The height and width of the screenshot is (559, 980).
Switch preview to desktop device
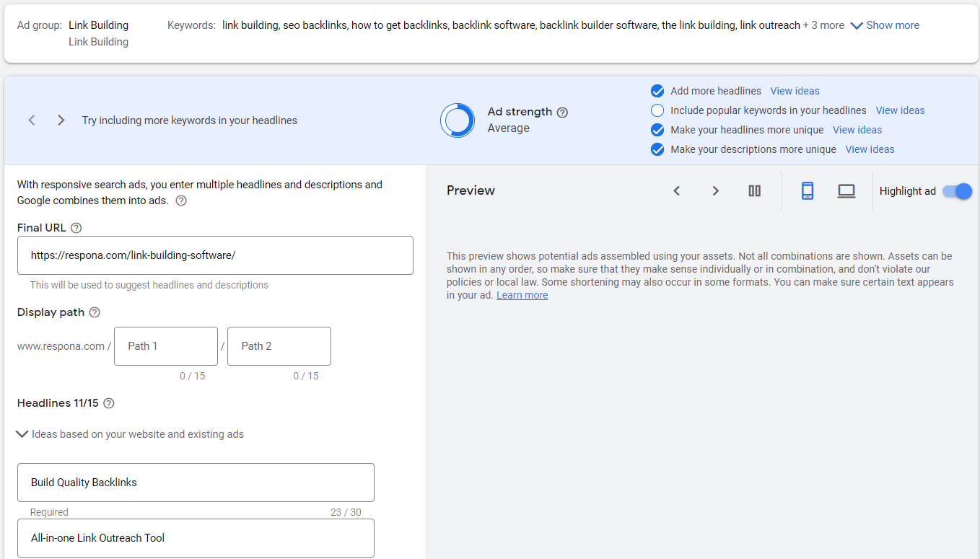click(846, 191)
